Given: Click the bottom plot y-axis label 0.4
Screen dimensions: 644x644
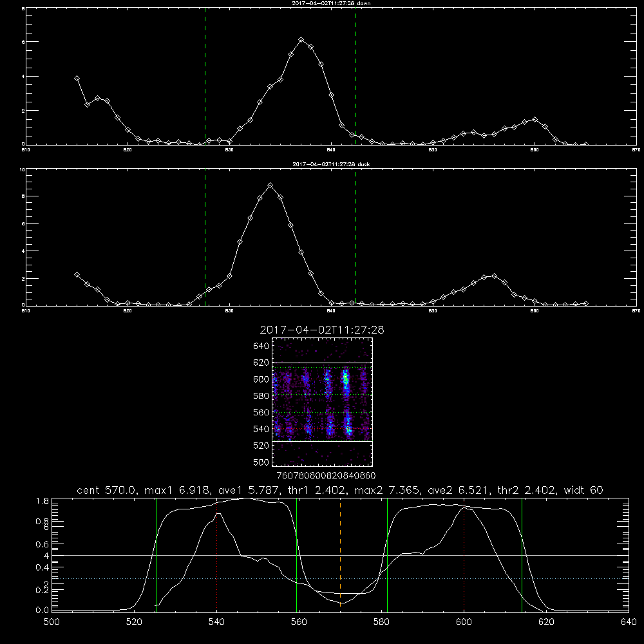Looking at the screenshot, I should pyautogui.click(x=42, y=567).
